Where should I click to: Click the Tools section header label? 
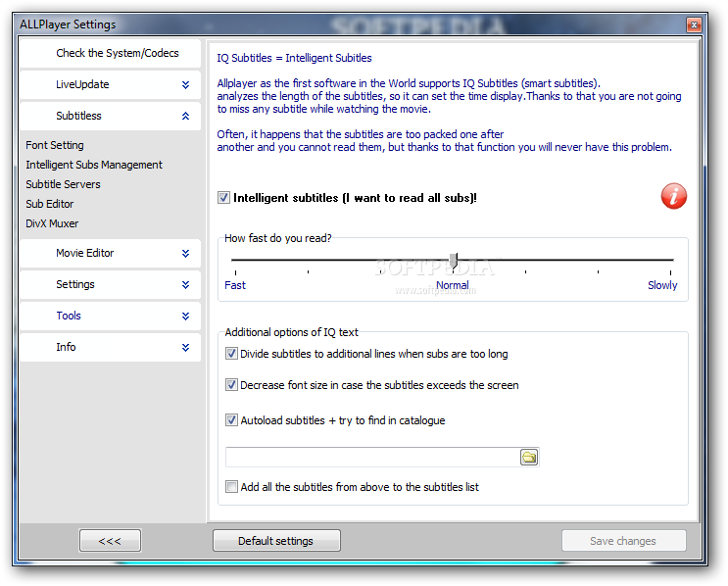pyautogui.click(x=69, y=316)
